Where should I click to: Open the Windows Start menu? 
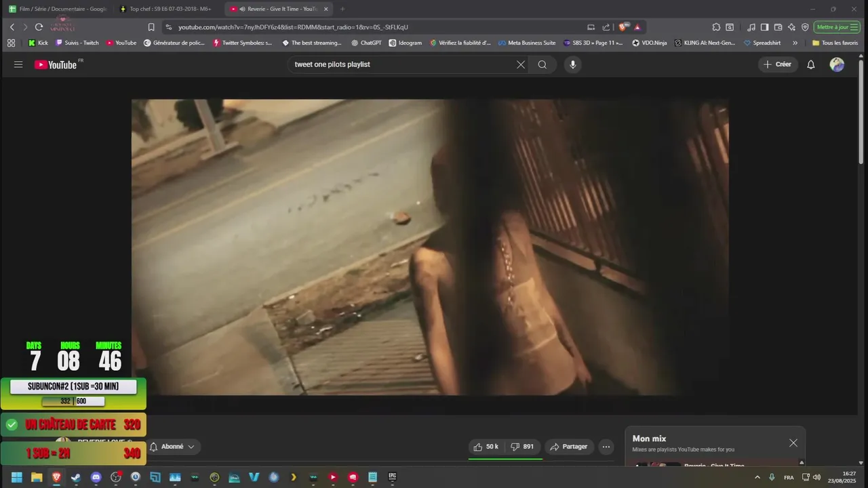point(17,477)
